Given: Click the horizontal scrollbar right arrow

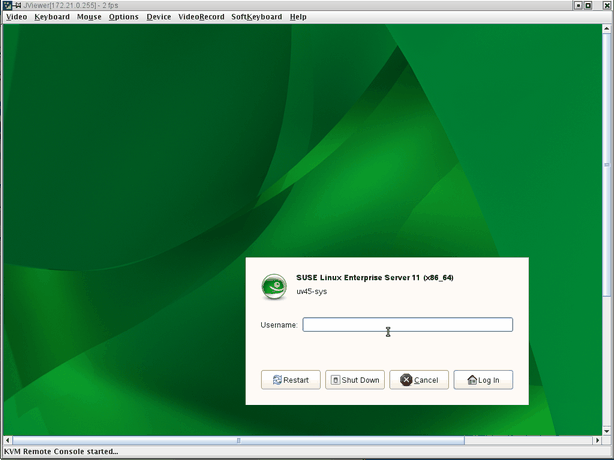Looking at the screenshot, I should (598, 440).
